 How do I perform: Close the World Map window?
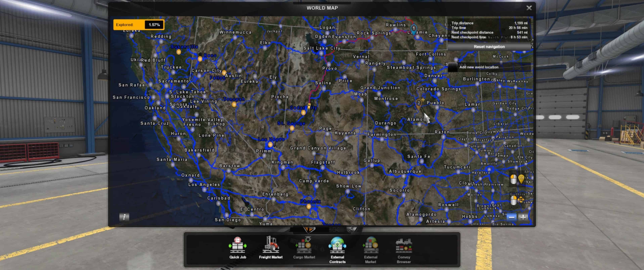click(x=529, y=8)
